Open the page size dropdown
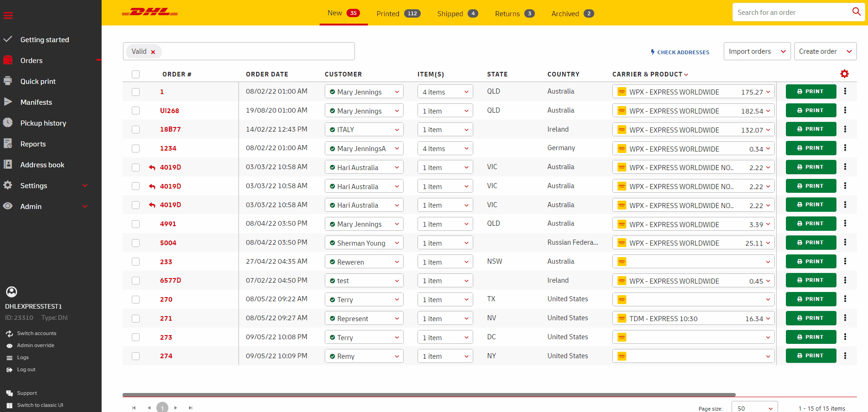Screen dimensions: 868x412 point(755,408)
